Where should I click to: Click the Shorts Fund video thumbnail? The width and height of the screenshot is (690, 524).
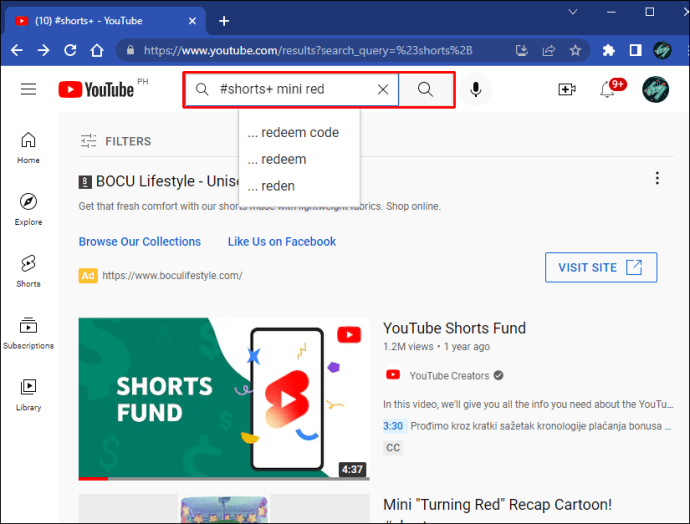[x=224, y=398]
